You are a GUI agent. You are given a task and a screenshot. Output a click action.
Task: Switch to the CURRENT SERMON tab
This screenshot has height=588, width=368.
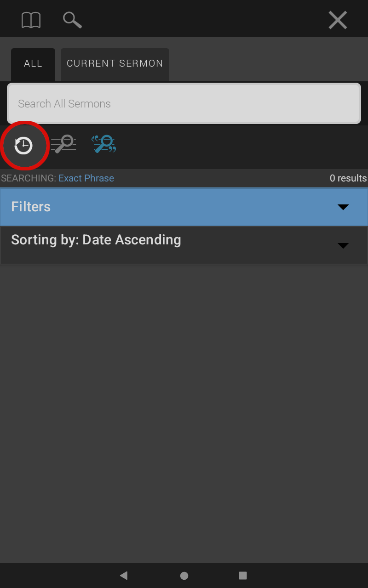(x=115, y=64)
